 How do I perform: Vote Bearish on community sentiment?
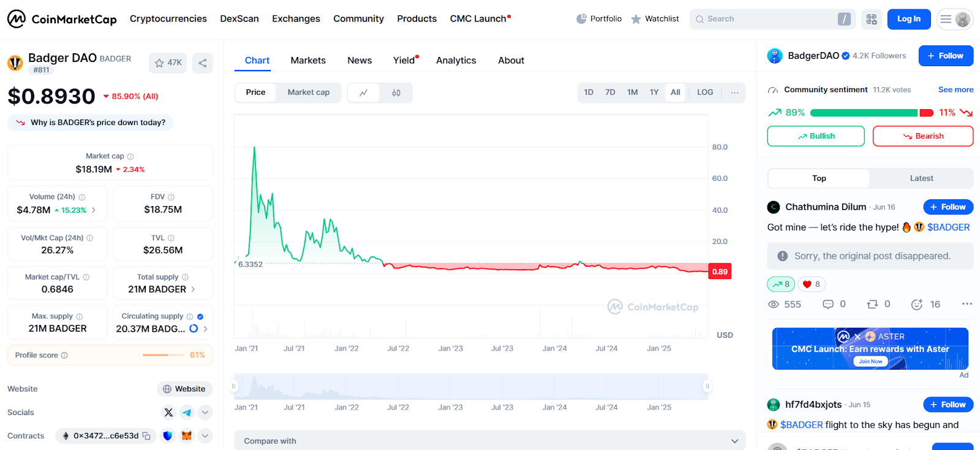tap(923, 136)
